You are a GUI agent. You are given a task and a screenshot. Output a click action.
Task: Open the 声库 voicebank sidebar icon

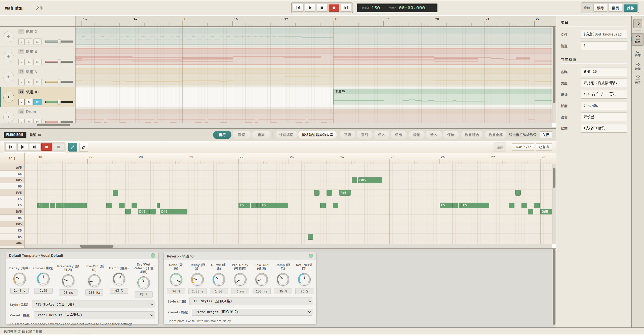point(638,53)
